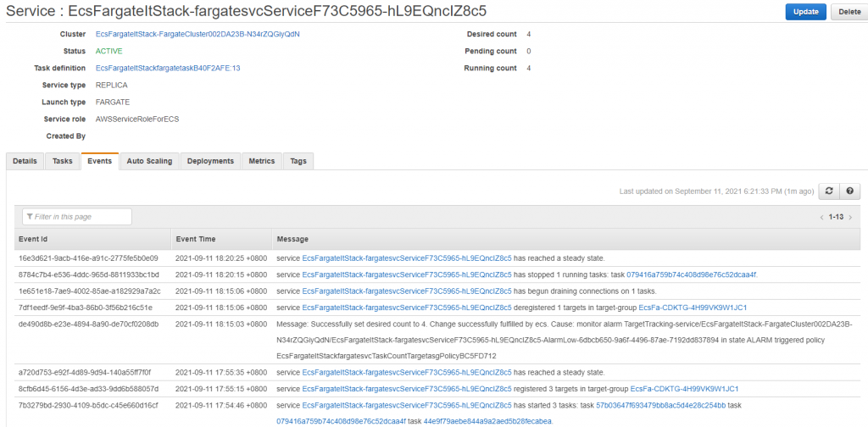
Task: Click the Event Id column header
Action: (92, 239)
